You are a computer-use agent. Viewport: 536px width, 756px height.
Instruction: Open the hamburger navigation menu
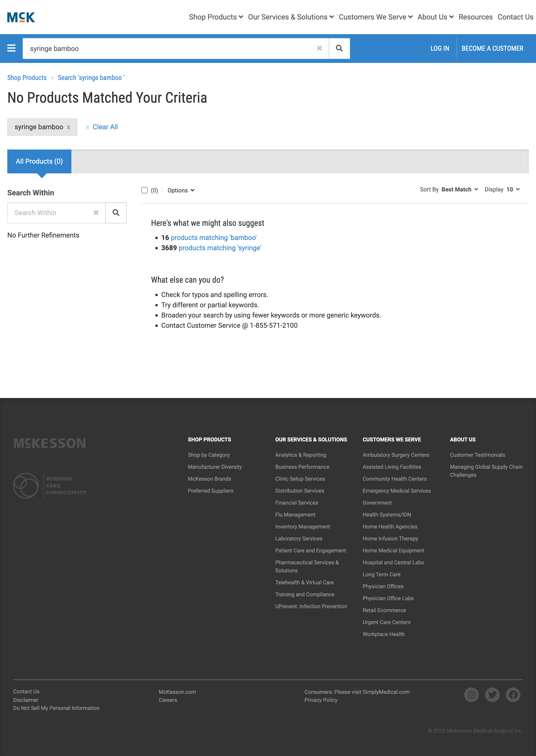[11, 48]
